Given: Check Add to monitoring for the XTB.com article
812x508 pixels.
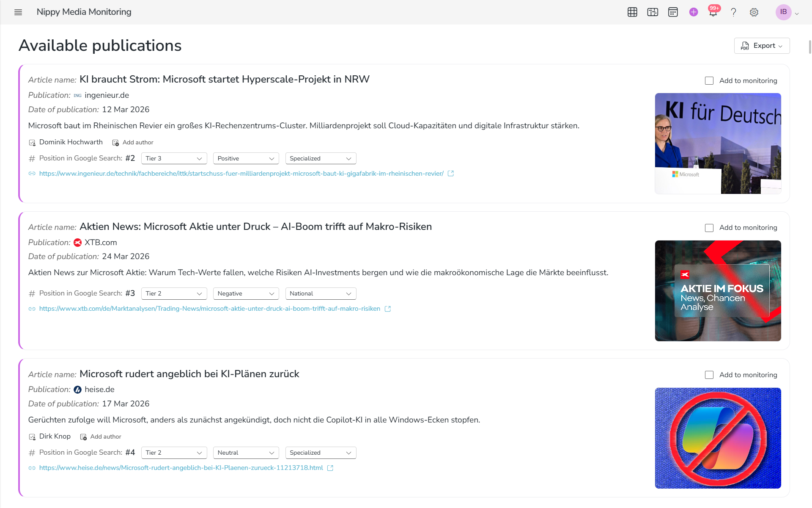Looking at the screenshot, I should pyautogui.click(x=709, y=227).
